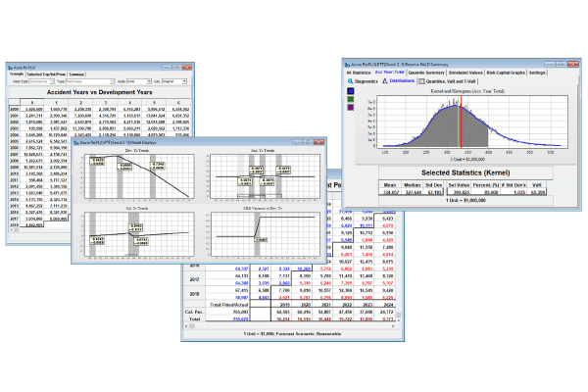Close the triangle window
This screenshot has width=588, height=392.
pos(187,68)
